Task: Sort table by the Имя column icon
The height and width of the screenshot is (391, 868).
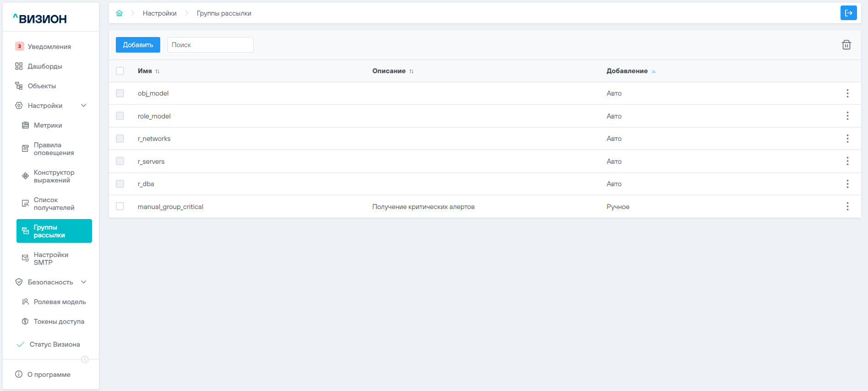Action: coord(157,71)
